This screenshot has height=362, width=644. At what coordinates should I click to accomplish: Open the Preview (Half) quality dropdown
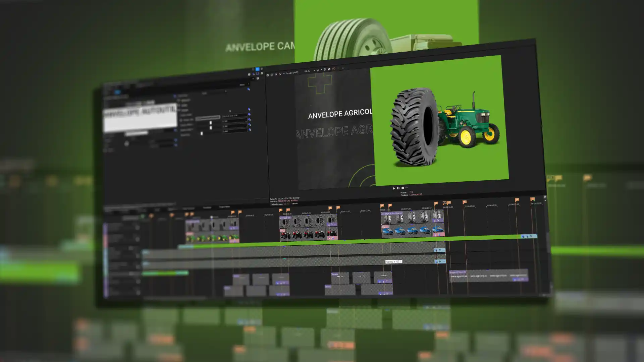292,73
